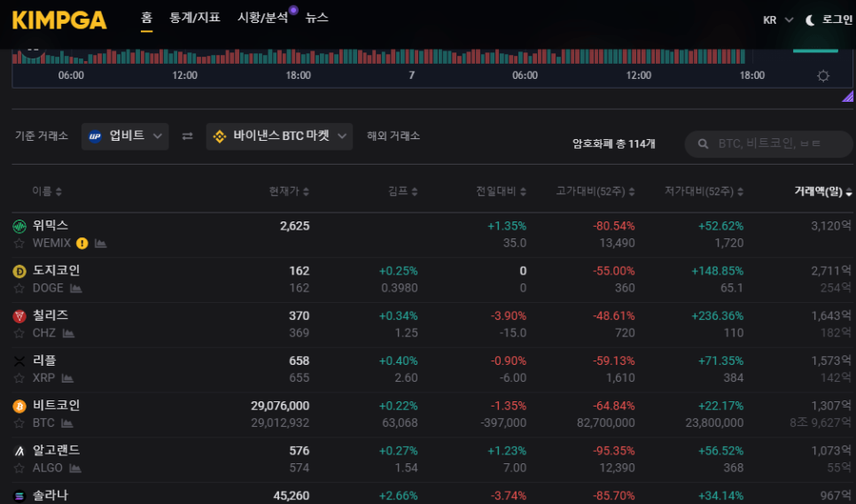Open the 바이낸스 BTC 마켓 dropdown
Screen dimensions: 856x504
pyautogui.click(x=279, y=136)
